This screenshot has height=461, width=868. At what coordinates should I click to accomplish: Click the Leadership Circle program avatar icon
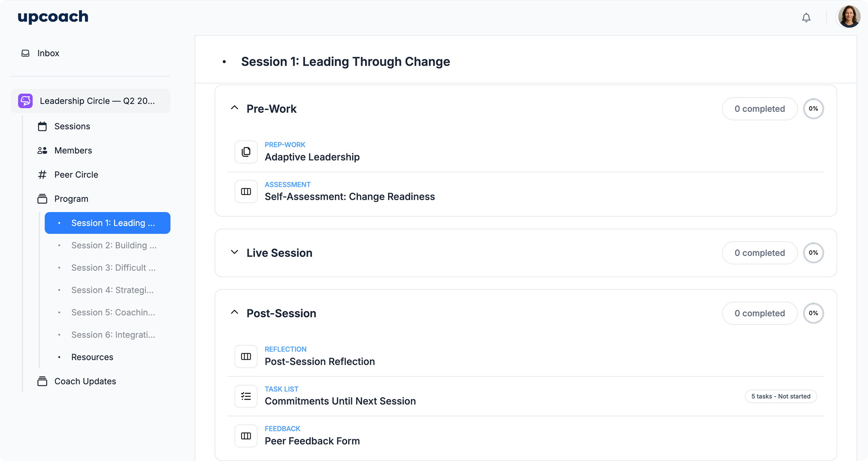(25, 101)
